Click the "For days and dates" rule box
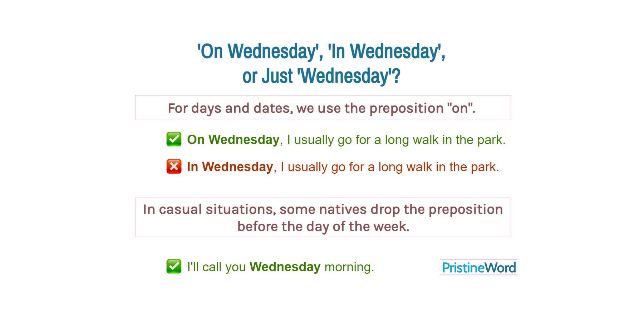644x322 pixels. (323, 108)
